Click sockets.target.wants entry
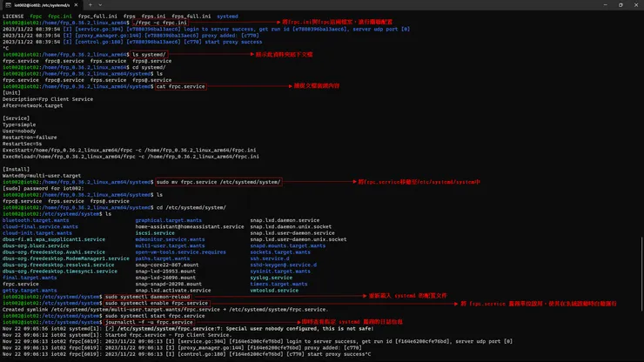This screenshot has height=362, width=644. [280, 251]
